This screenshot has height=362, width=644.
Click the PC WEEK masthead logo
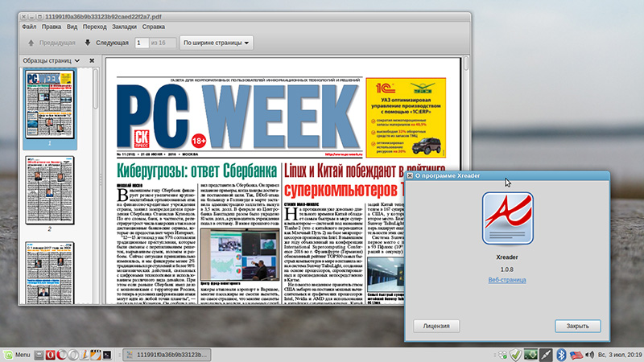click(x=239, y=117)
